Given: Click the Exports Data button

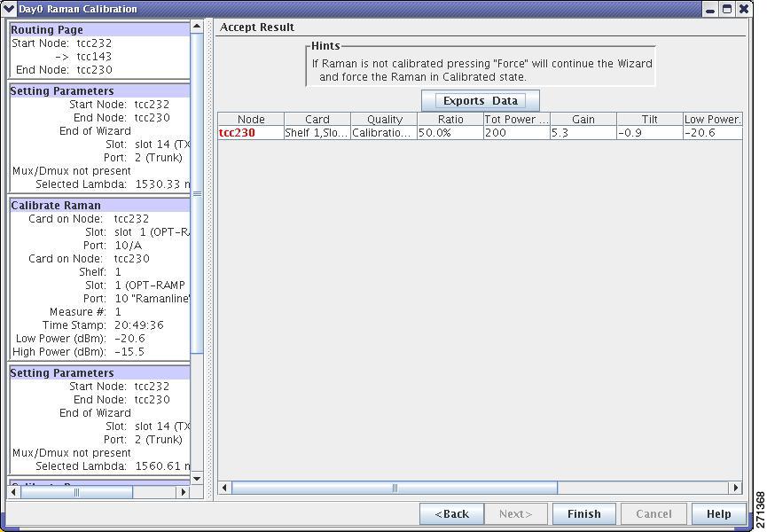Looking at the screenshot, I should click(481, 101).
